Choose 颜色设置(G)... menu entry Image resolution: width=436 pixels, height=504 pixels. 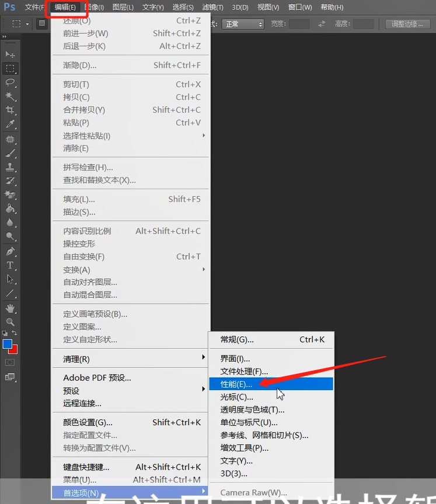click(130, 422)
